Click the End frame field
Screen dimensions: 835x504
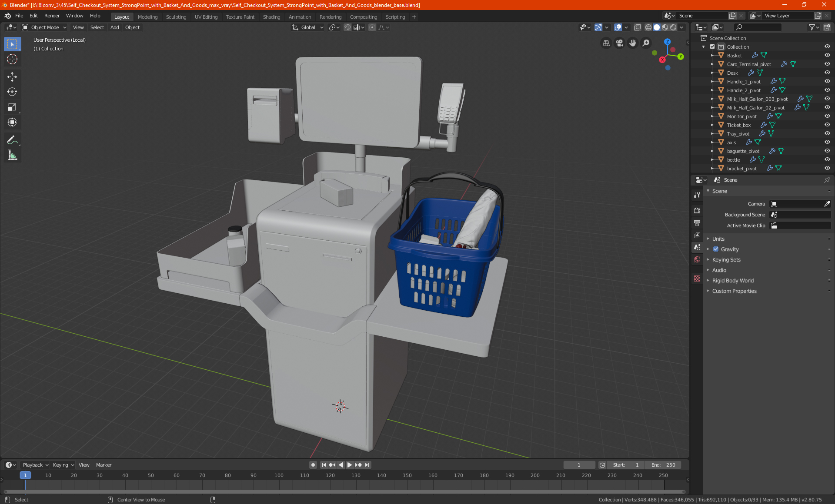point(663,465)
